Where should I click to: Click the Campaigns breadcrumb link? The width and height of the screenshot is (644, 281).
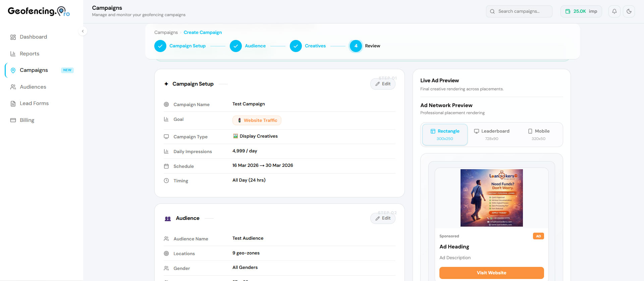click(166, 33)
